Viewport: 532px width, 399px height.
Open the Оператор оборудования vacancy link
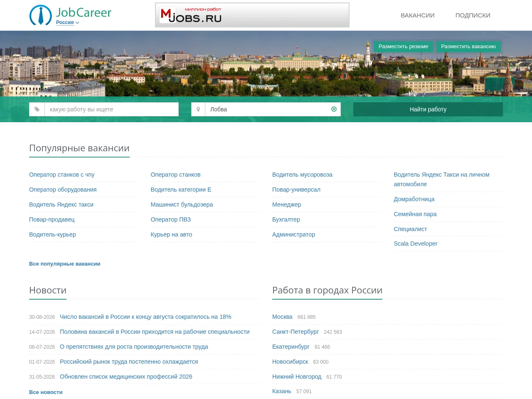click(63, 190)
